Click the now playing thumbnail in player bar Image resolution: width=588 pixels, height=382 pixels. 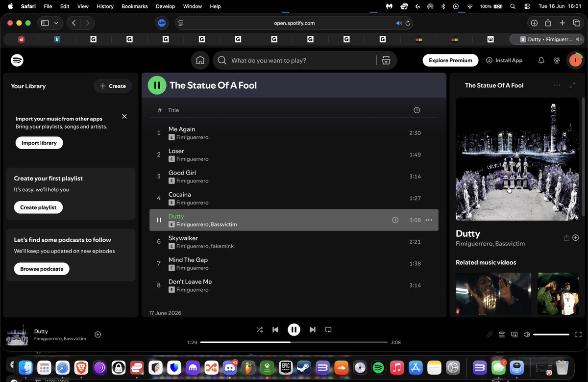click(x=17, y=335)
